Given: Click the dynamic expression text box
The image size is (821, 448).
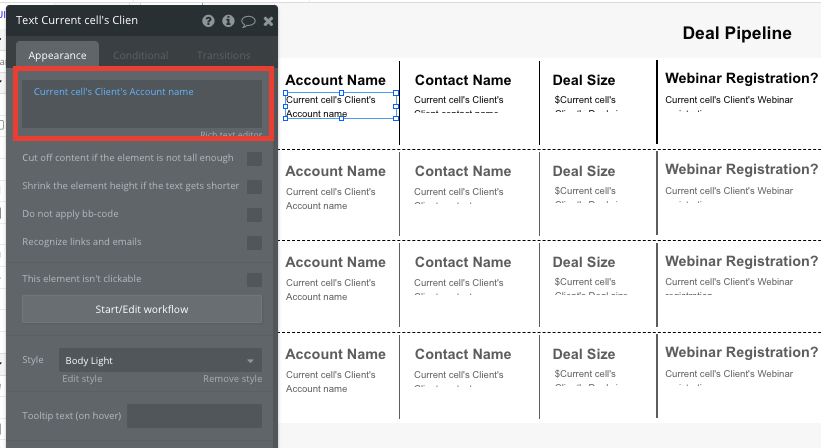Looking at the screenshot, I should coord(142,104).
